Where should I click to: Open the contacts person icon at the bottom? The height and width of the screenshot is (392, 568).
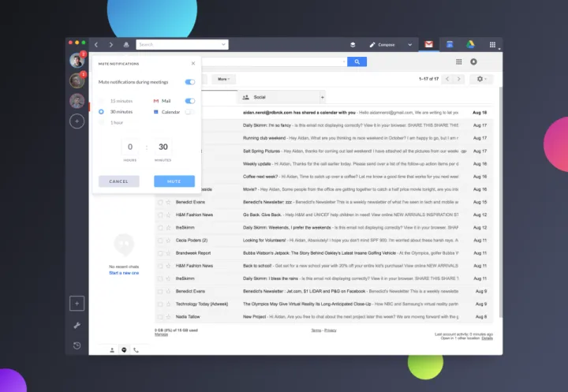pos(112,350)
